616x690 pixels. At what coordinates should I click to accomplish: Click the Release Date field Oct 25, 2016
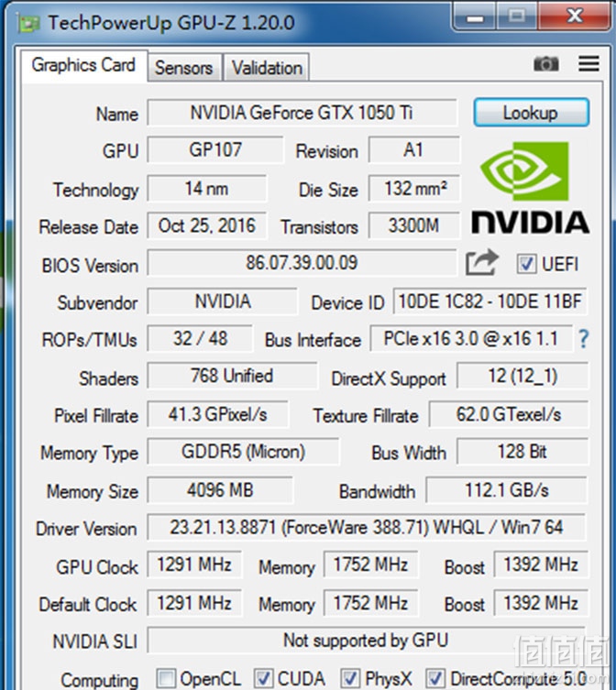pyautogui.click(x=206, y=225)
